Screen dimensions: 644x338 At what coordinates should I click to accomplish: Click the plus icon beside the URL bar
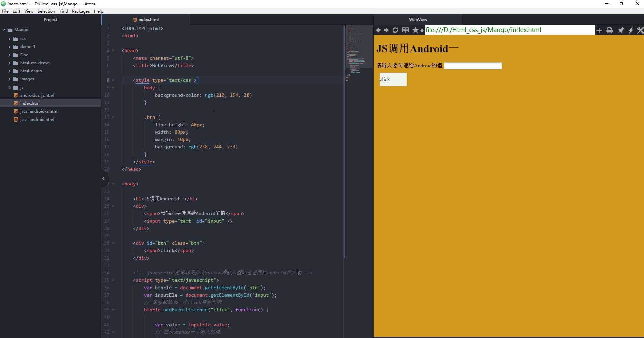pyautogui.click(x=599, y=31)
